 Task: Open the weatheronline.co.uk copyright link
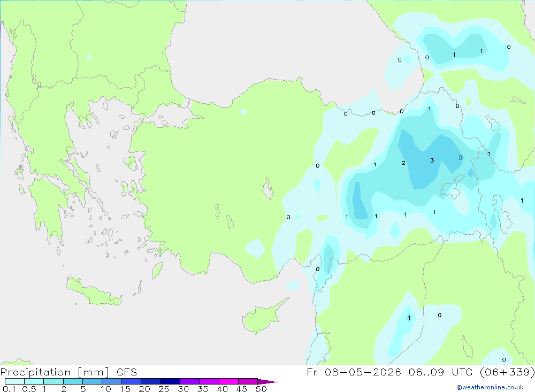tap(490, 387)
